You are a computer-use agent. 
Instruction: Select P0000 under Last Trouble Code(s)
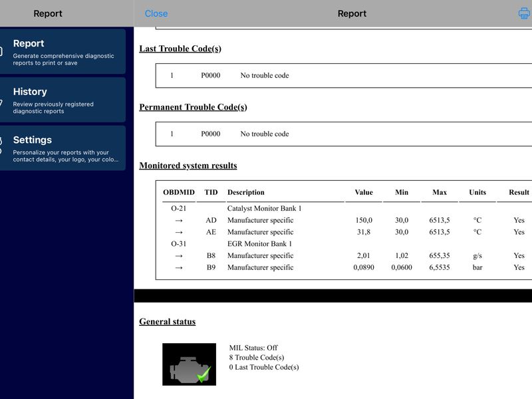(211, 75)
